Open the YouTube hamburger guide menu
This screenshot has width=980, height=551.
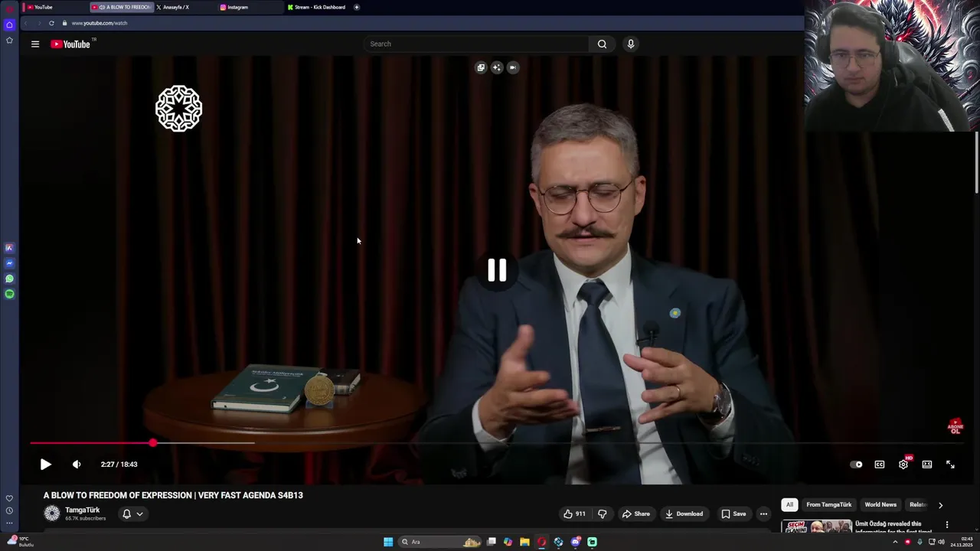click(34, 44)
